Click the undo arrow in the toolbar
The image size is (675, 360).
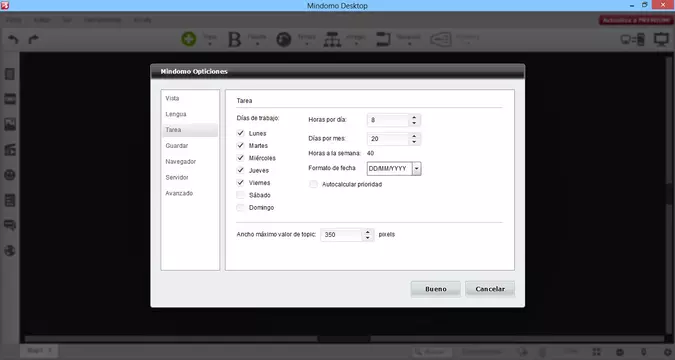click(13, 39)
